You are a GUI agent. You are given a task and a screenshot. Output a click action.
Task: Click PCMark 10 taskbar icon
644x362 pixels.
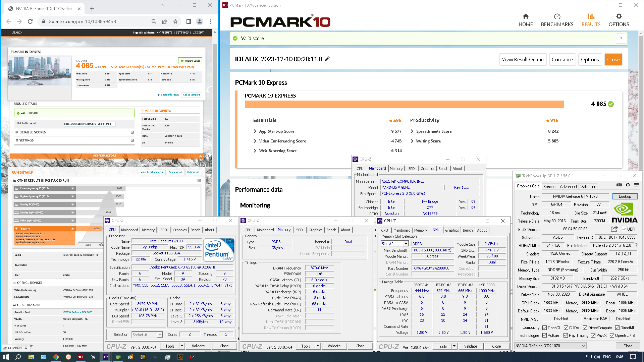pyautogui.click(x=81, y=357)
